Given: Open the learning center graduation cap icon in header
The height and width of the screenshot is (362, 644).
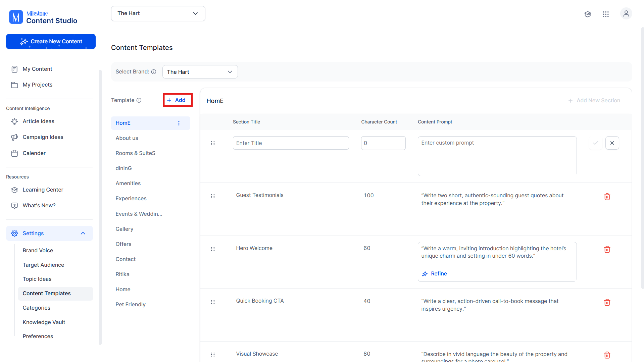Looking at the screenshot, I should point(587,14).
